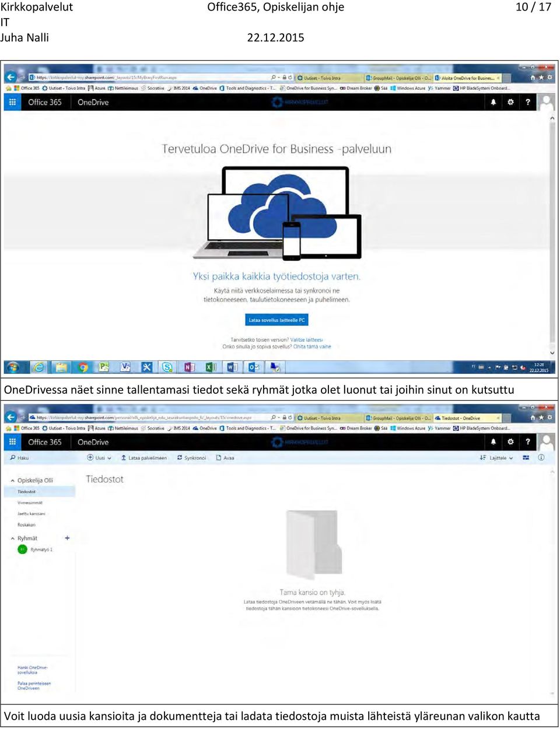Follow the Ohita tämä vaihe link
Image resolution: width=560 pixels, height=729 pixels.
click(x=311, y=346)
